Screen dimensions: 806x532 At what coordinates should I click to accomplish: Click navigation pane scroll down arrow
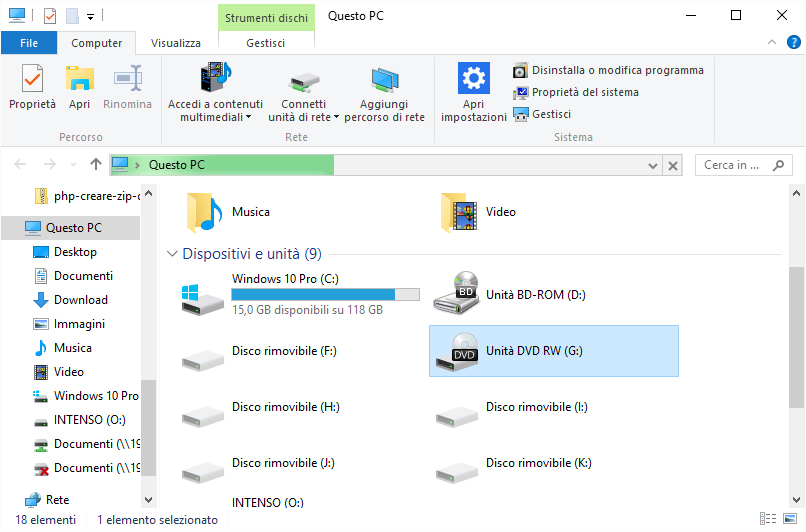149,500
